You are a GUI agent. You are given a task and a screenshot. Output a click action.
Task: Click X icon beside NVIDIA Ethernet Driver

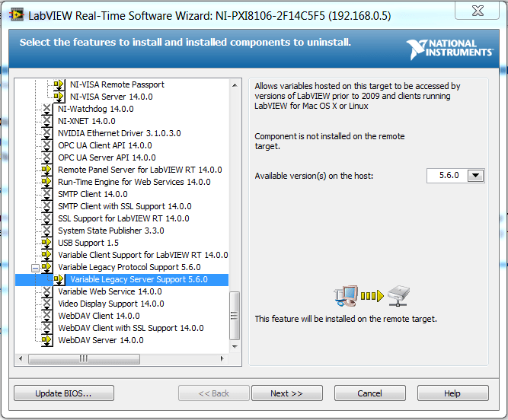point(47,133)
